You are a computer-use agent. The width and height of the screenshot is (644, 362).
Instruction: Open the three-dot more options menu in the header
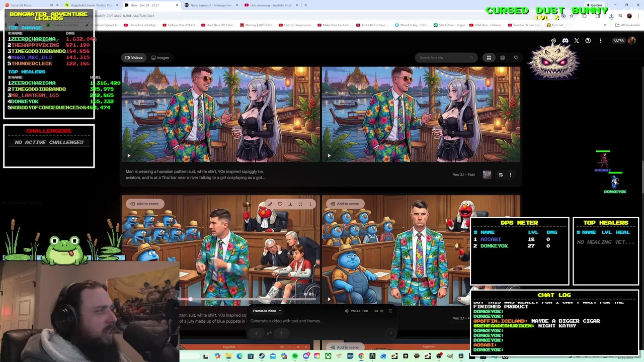pyautogui.click(x=600, y=41)
